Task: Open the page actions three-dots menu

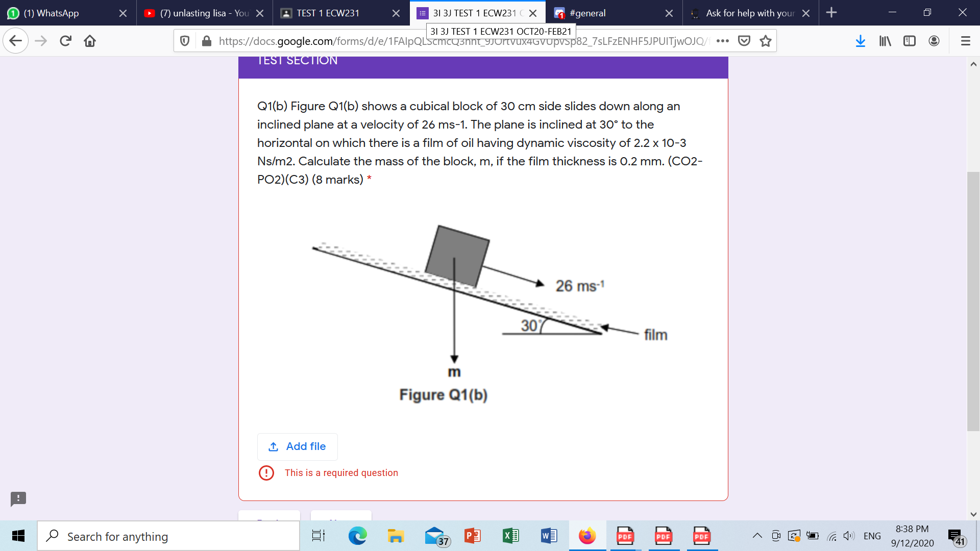Action: coord(722,41)
